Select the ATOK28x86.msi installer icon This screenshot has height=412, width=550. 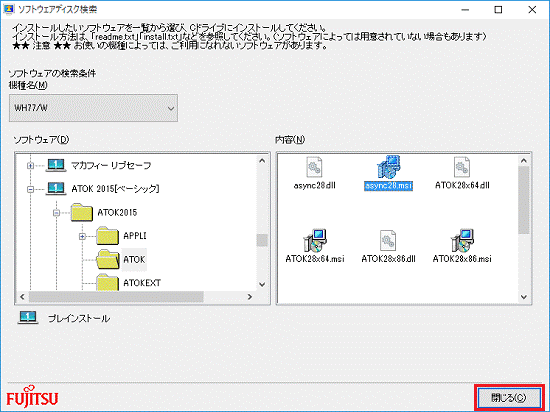462,241
